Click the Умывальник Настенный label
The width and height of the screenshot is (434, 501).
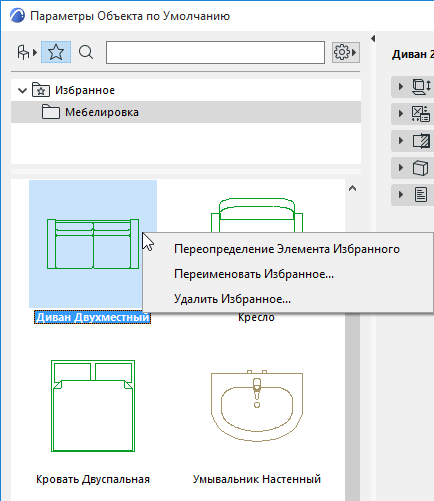[x=257, y=479]
